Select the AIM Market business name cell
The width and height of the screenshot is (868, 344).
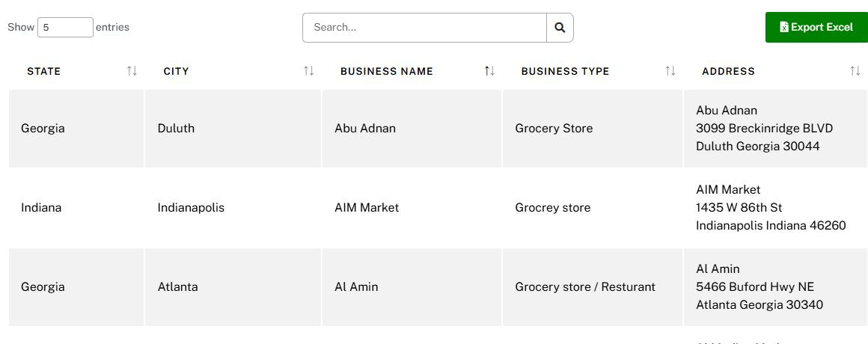(367, 208)
